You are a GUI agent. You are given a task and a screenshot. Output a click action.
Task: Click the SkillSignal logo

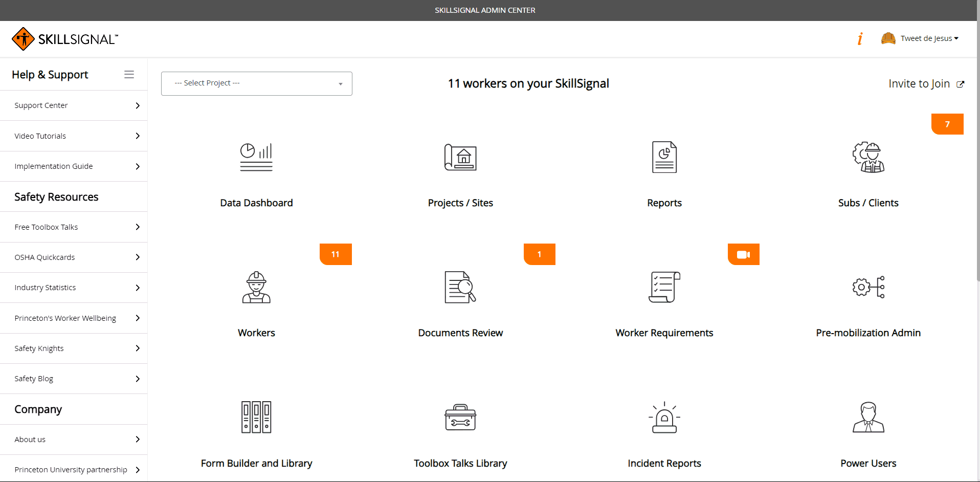[x=65, y=39]
